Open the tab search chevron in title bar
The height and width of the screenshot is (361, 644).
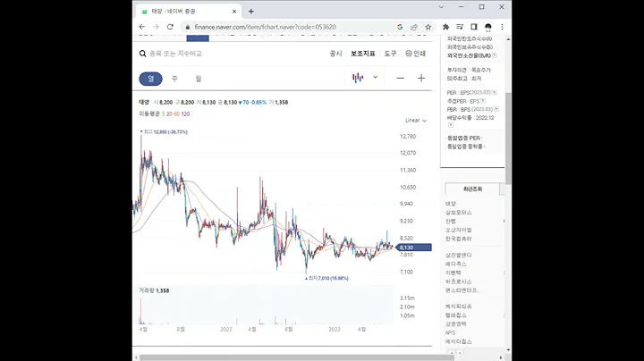point(442,7)
